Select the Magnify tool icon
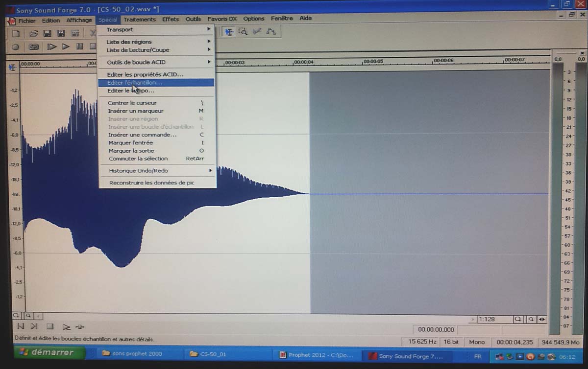The width and height of the screenshot is (588, 369). 243,31
